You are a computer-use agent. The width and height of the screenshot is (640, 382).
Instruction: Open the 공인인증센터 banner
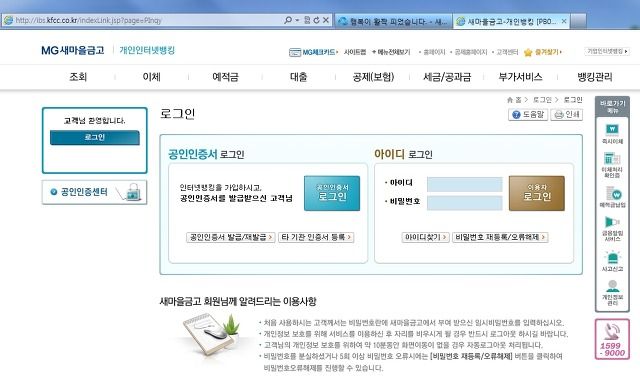[x=94, y=192]
